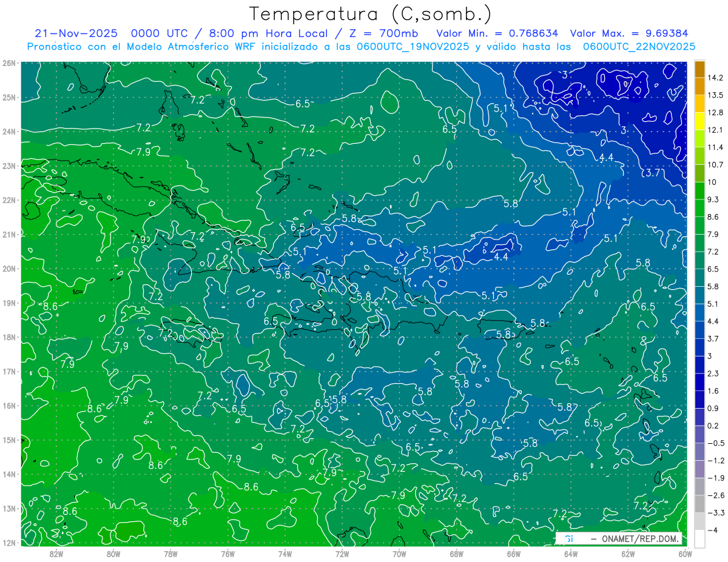This screenshot has height=562, width=728.
Task: Click the latitude label "14N"
Action: [x=9, y=474]
